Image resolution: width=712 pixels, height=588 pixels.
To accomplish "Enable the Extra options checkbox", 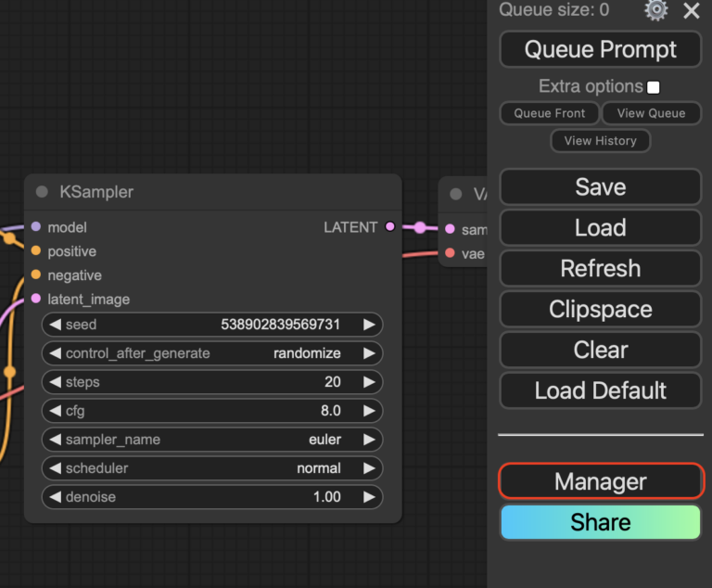I will tap(654, 87).
